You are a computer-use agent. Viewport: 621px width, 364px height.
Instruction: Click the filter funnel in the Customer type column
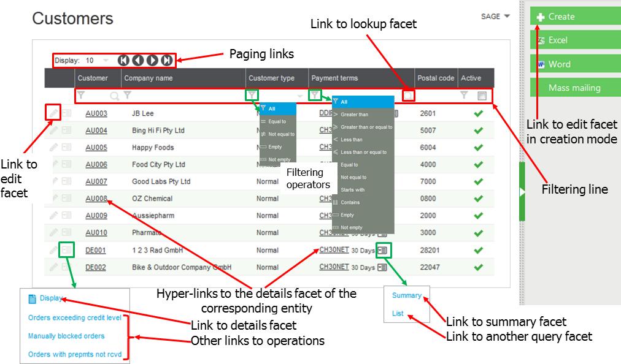coord(252,95)
